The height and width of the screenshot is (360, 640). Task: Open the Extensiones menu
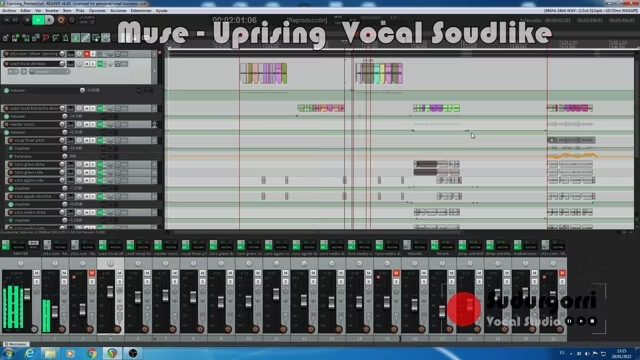click(141, 11)
